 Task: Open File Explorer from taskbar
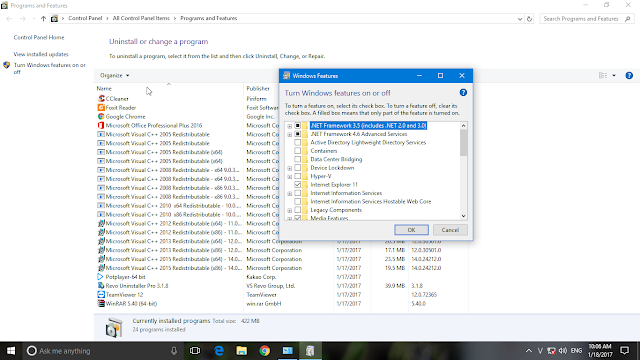242,351
